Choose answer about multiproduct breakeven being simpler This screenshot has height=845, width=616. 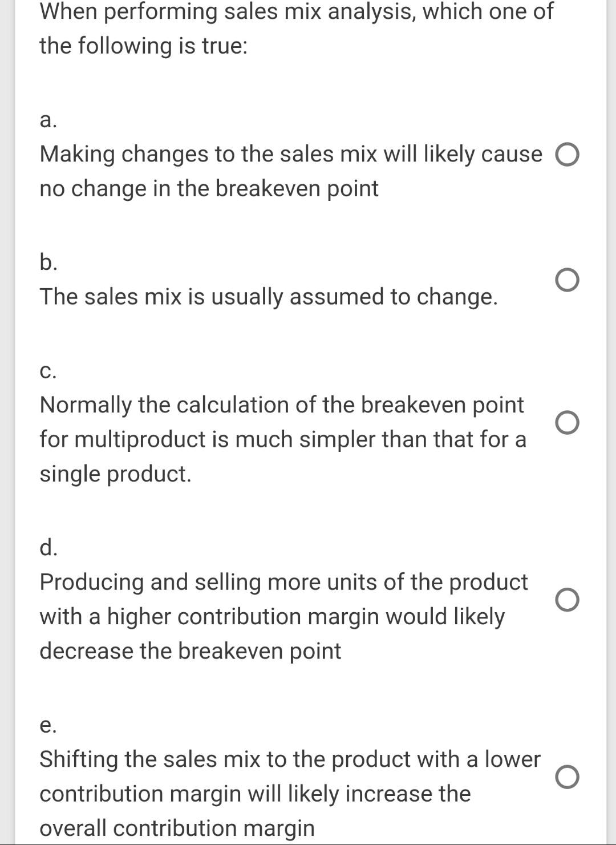568,423
